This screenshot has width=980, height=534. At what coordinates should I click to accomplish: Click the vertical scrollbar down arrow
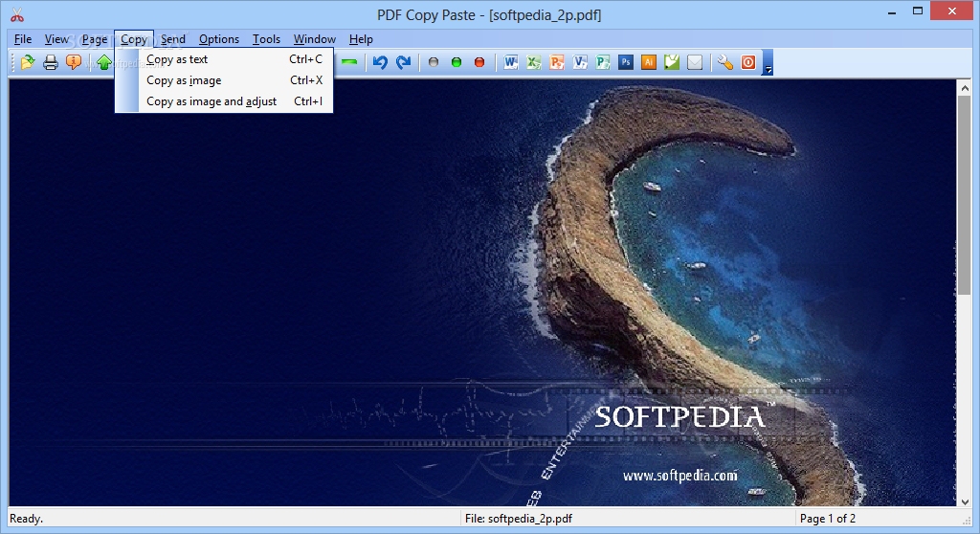coord(965,501)
